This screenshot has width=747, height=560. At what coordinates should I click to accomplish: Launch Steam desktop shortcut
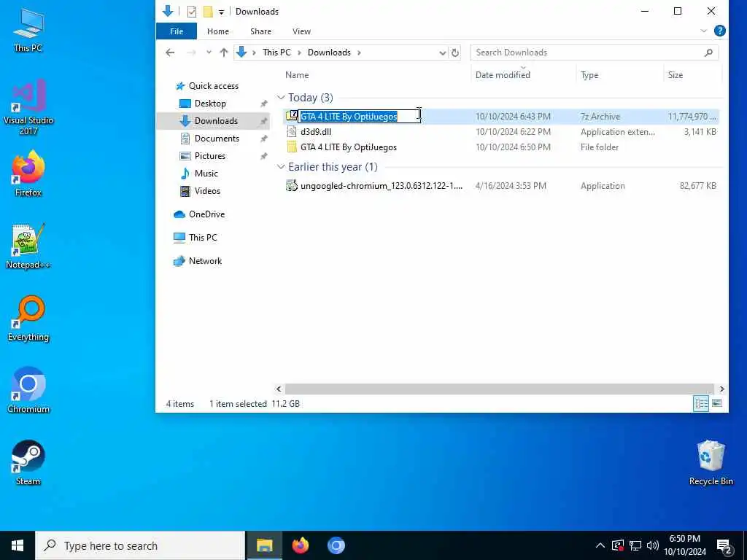coord(28,462)
